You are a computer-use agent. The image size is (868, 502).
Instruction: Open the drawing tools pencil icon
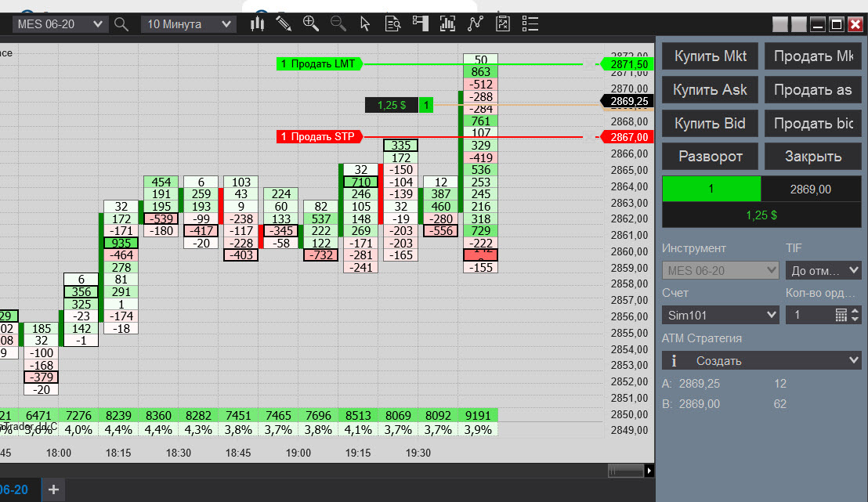click(284, 23)
